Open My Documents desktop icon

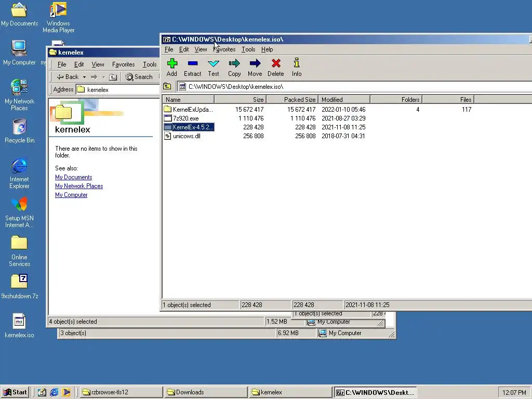19,14
